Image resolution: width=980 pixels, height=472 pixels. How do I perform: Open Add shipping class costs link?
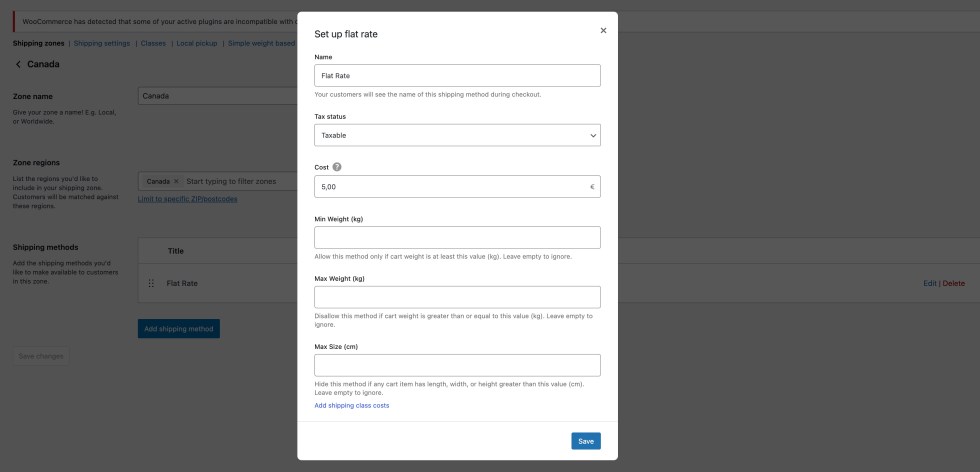click(351, 405)
